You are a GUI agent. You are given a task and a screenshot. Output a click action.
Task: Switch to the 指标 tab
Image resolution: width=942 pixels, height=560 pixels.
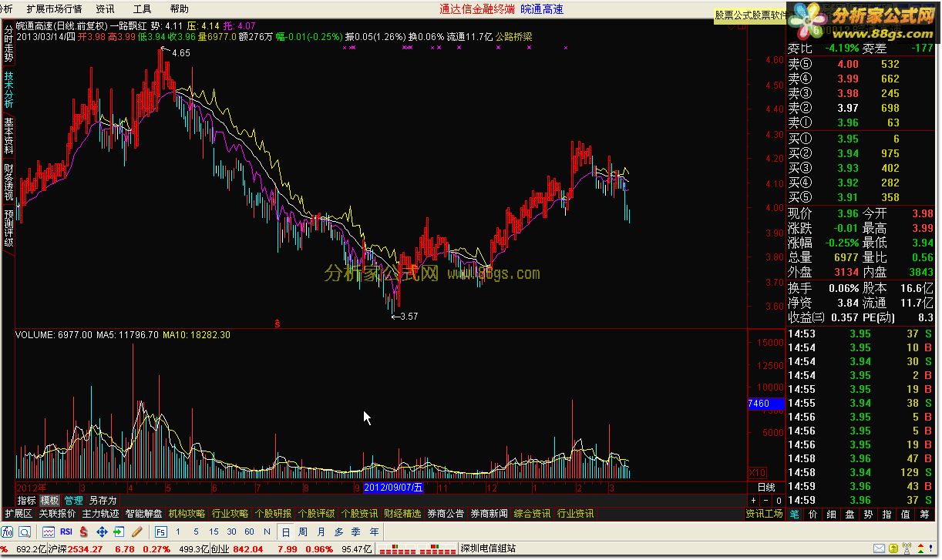pos(26,501)
